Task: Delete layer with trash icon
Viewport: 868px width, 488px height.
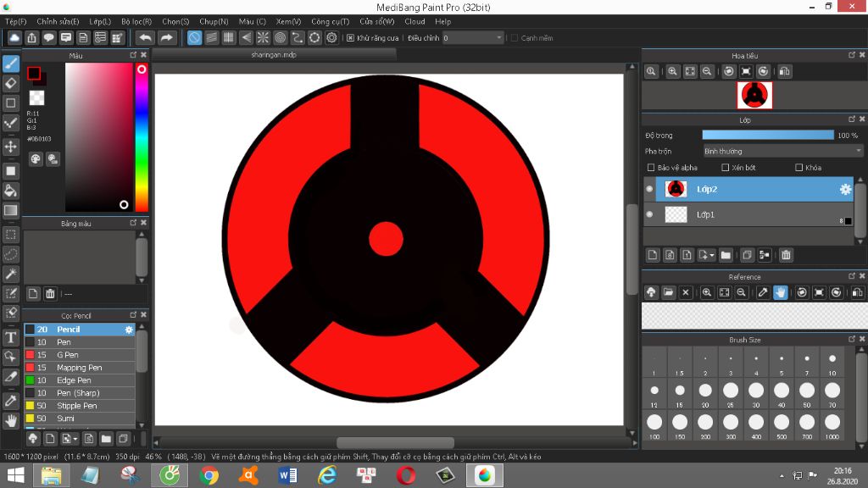Action: point(786,255)
